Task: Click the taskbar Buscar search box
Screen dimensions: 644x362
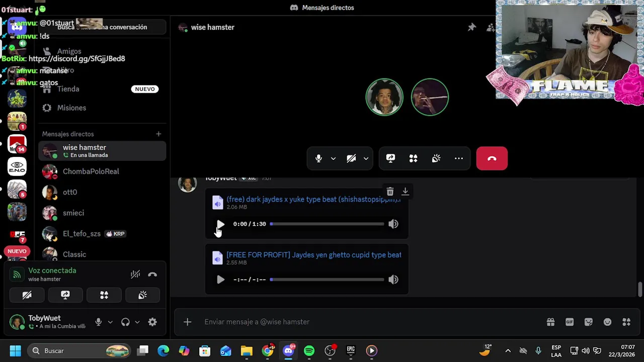Action: (x=79, y=350)
